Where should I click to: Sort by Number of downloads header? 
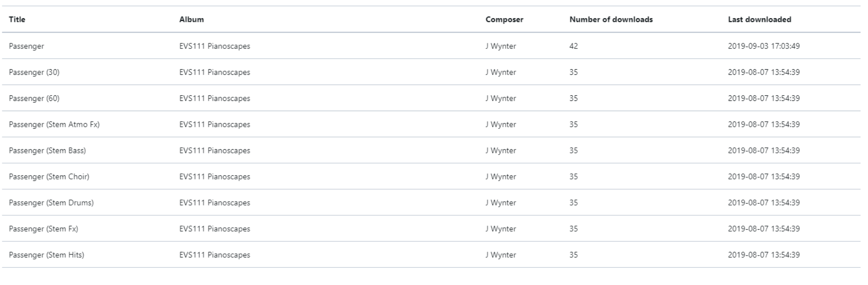click(x=611, y=20)
